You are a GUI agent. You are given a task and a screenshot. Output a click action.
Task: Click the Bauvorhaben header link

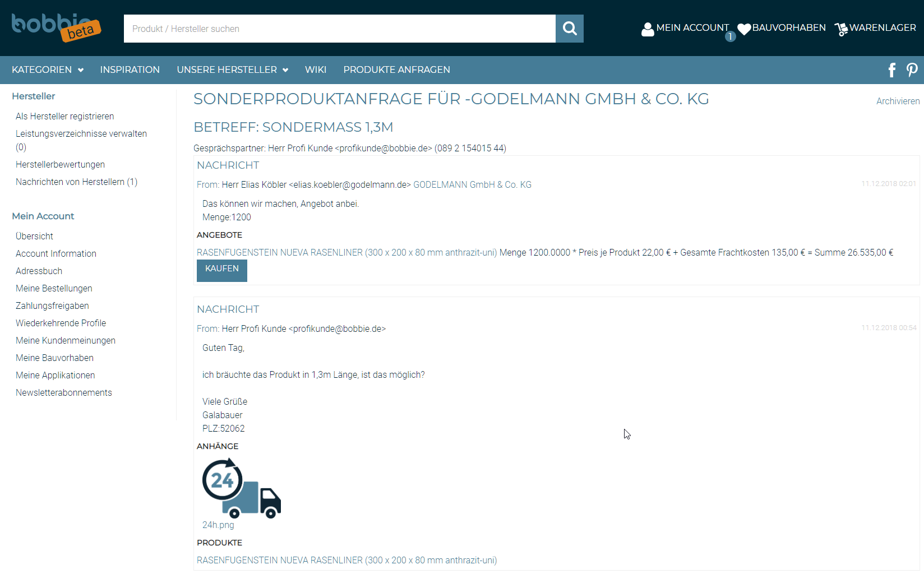pos(789,27)
